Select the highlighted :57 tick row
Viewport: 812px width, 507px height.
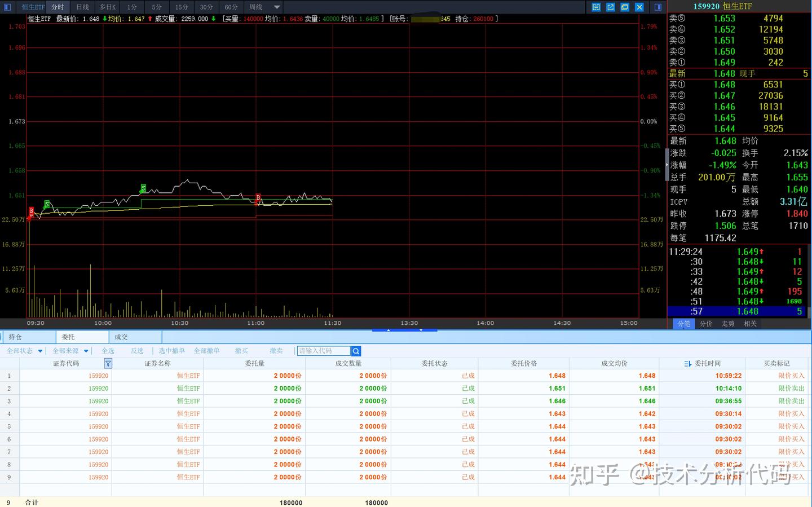point(738,311)
